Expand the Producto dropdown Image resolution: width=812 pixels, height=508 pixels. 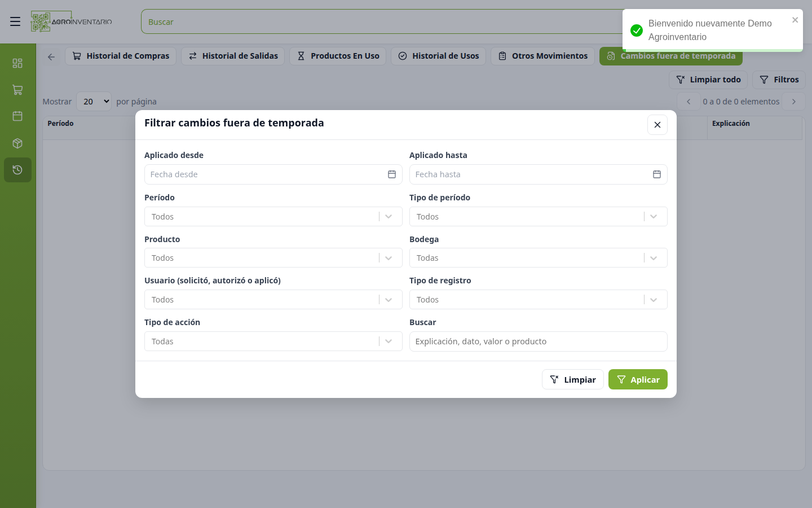[273, 258]
